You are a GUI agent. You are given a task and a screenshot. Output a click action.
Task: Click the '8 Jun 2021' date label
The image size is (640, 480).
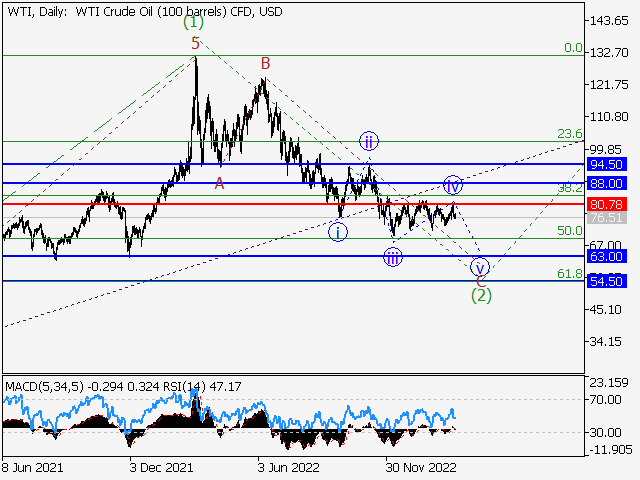(33, 467)
